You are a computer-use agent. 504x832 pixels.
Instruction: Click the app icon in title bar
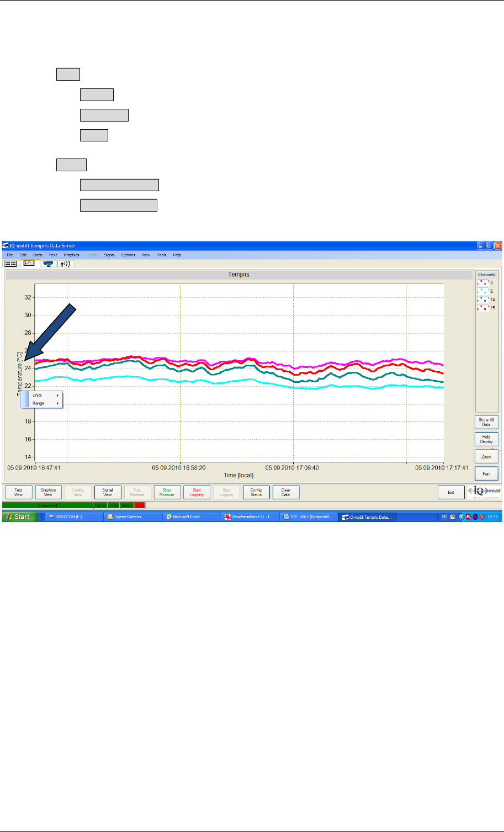point(6,246)
